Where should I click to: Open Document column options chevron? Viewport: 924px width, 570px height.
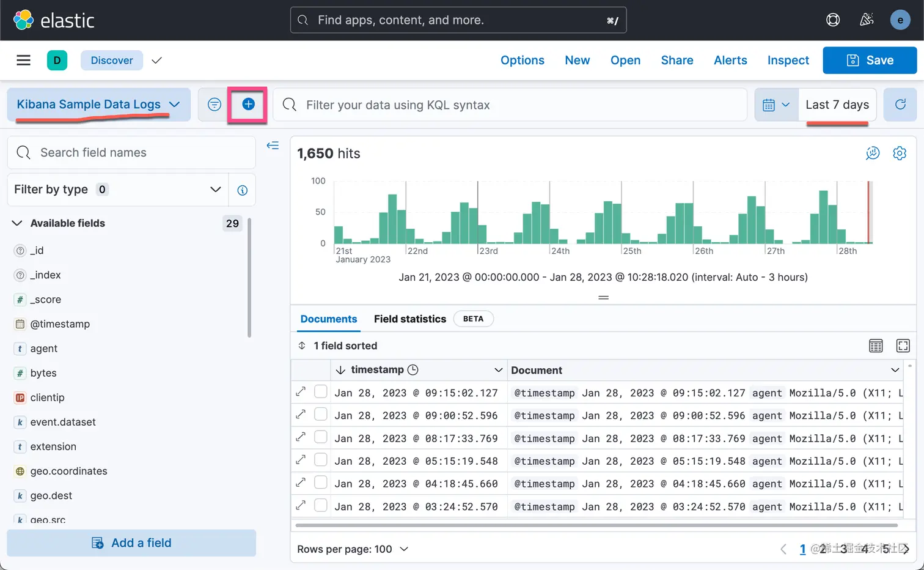pyautogui.click(x=895, y=370)
